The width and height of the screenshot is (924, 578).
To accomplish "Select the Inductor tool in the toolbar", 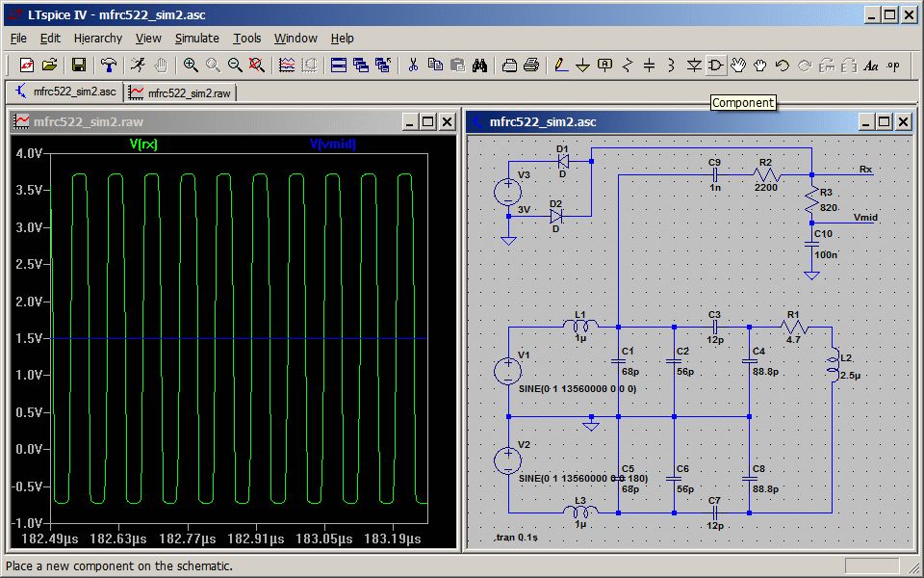I will [x=671, y=66].
